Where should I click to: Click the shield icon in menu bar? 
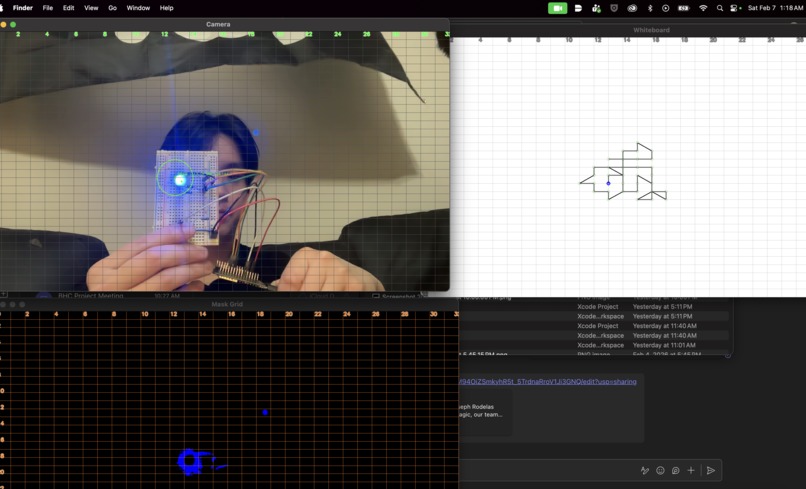click(x=614, y=8)
